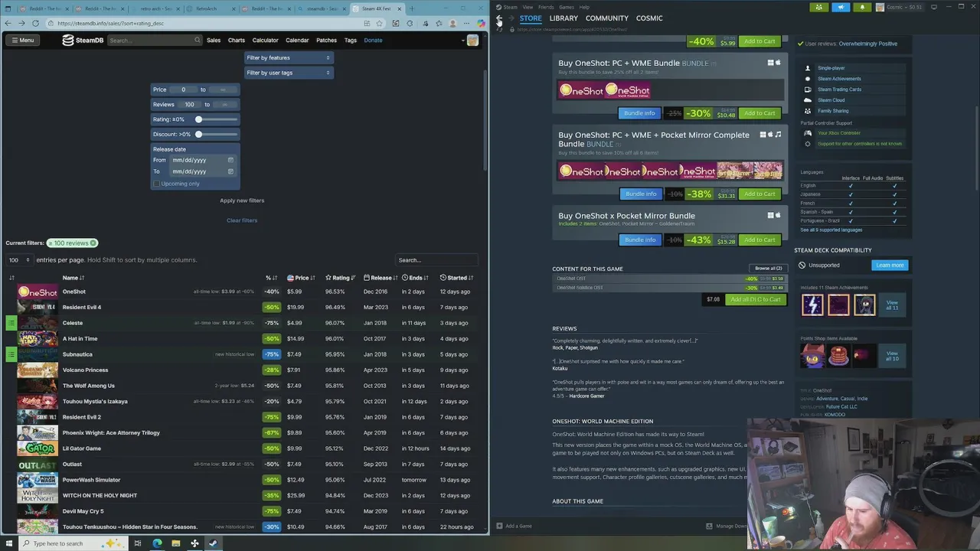This screenshot has width=980, height=551.
Task: Open Steam from the taskbar
Action: click(x=213, y=543)
